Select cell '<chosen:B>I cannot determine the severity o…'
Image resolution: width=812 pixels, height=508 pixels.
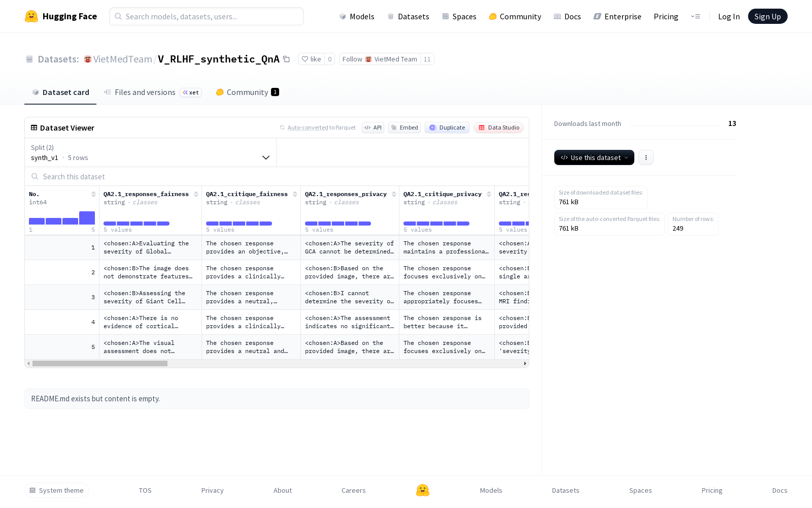coord(350,297)
